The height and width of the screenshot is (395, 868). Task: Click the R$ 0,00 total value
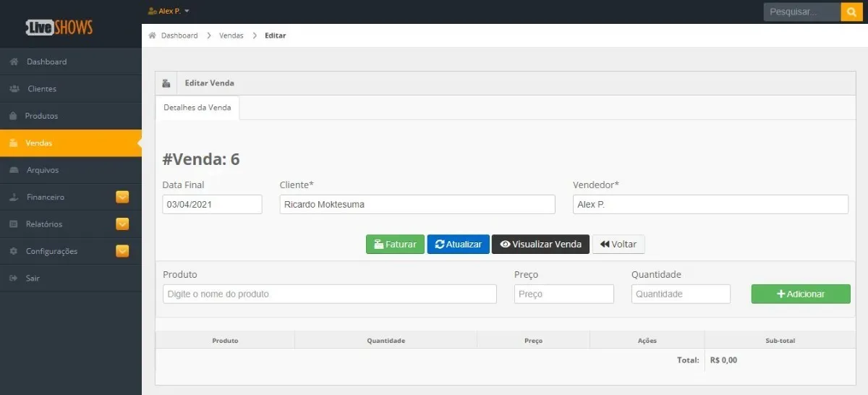pos(723,360)
